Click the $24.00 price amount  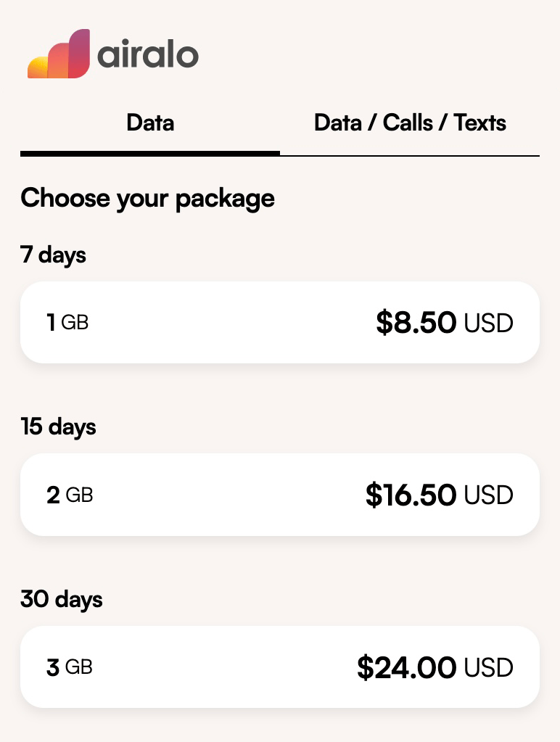click(x=406, y=667)
